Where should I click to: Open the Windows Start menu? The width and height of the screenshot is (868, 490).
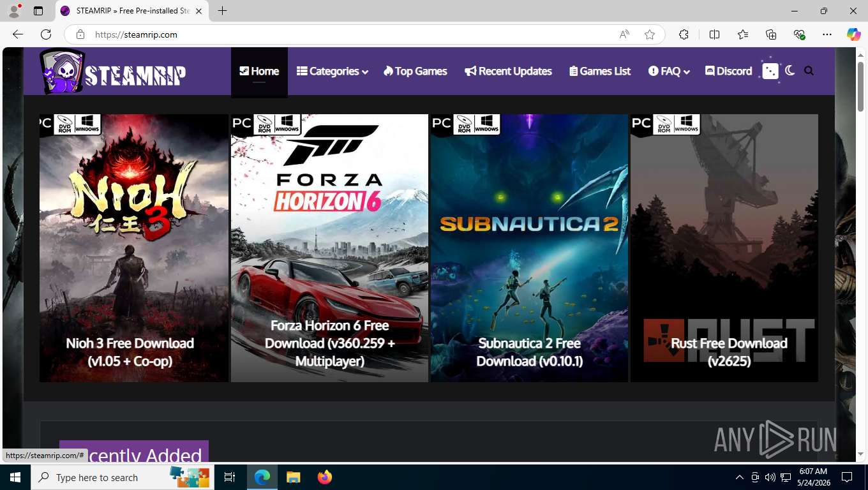tap(15, 477)
